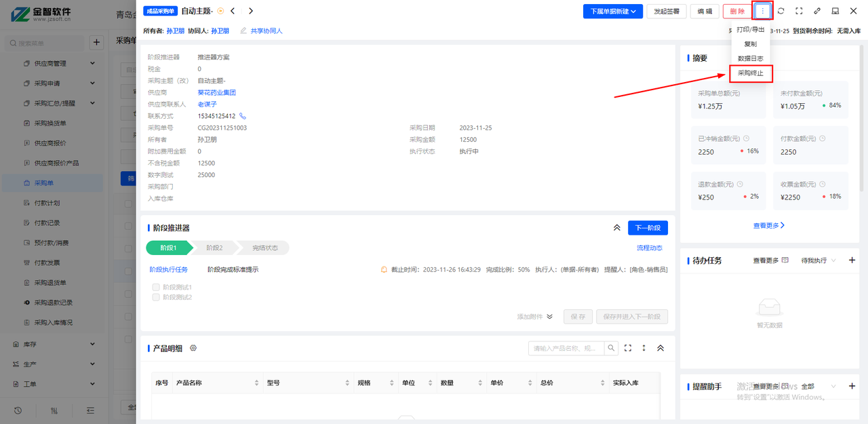Click the sidebar 搜索菜单 search box
Screen dimensions: 868x424
45,43
